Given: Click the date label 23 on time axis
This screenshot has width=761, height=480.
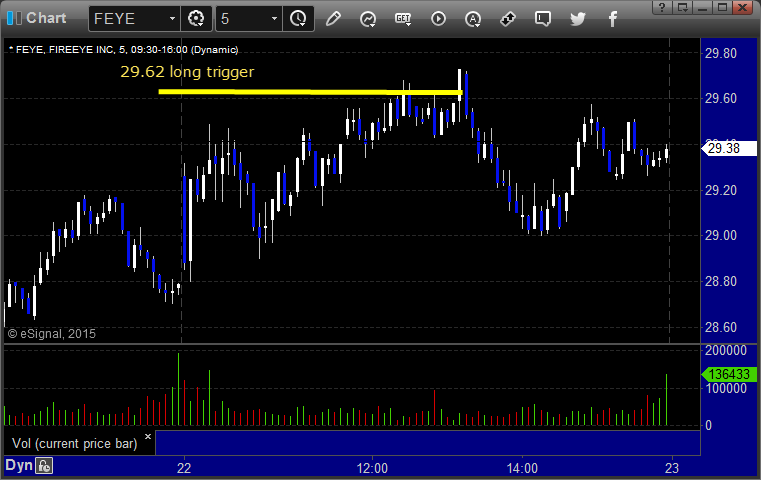Looking at the screenshot, I should [672, 468].
